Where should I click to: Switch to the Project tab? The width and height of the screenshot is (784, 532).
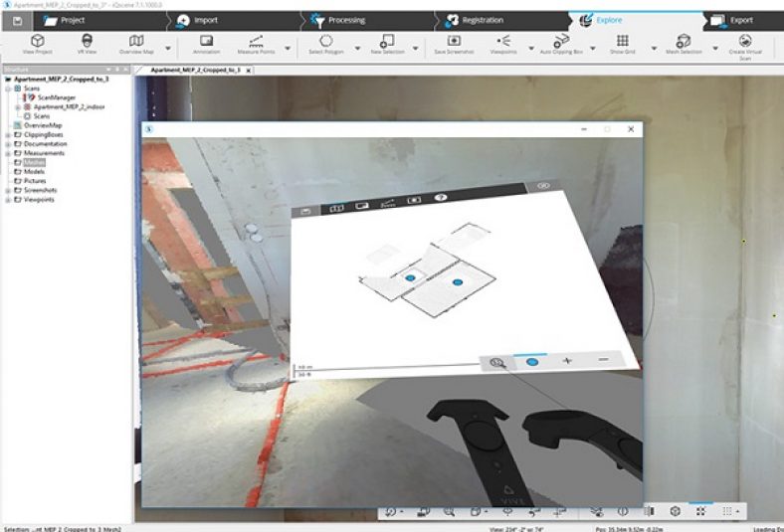pyautogui.click(x=65, y=21)
